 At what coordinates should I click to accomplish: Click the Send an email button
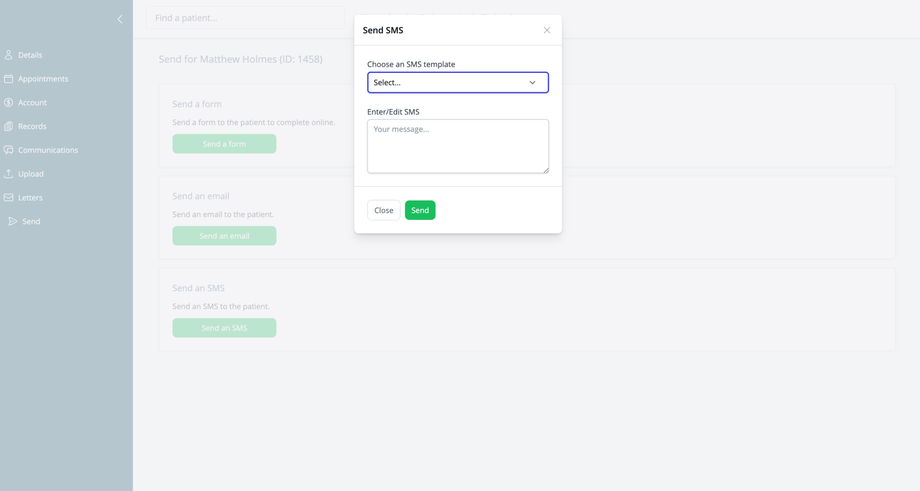(224, 236)
